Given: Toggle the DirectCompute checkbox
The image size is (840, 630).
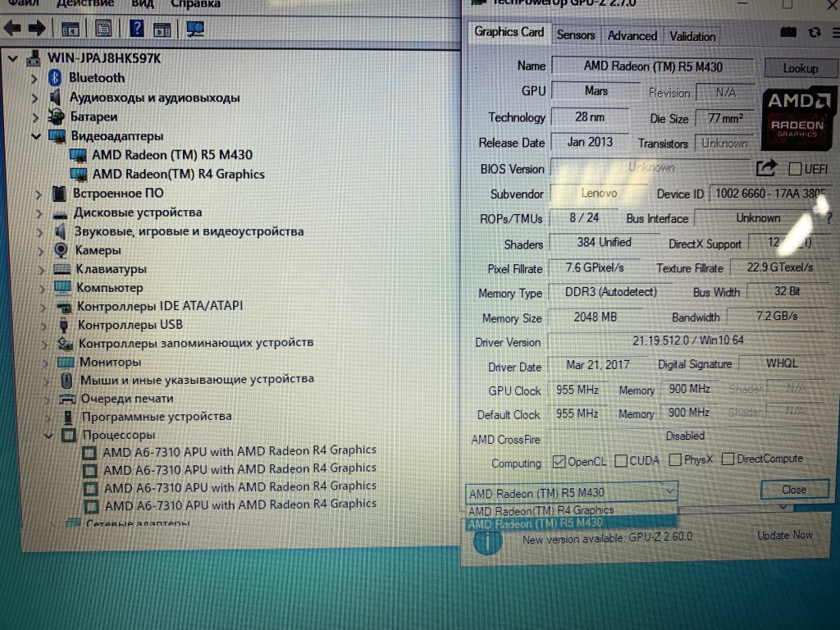Looking at the screenshot, I should [x=728, y=459].
